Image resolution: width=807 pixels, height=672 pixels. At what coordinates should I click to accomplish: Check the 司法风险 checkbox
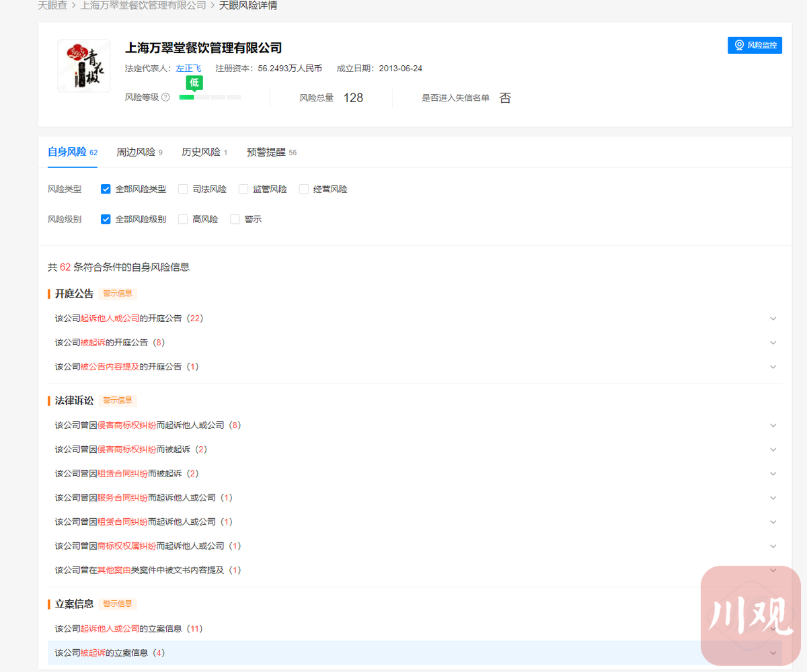tap(183, 190)
